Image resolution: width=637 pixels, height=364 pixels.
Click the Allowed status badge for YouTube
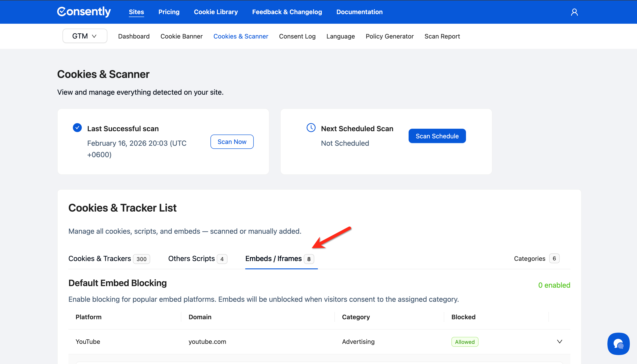coord(465,342)
